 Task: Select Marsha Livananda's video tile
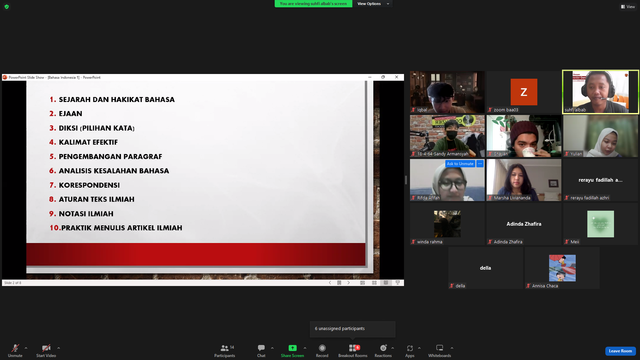pos(524,180)
